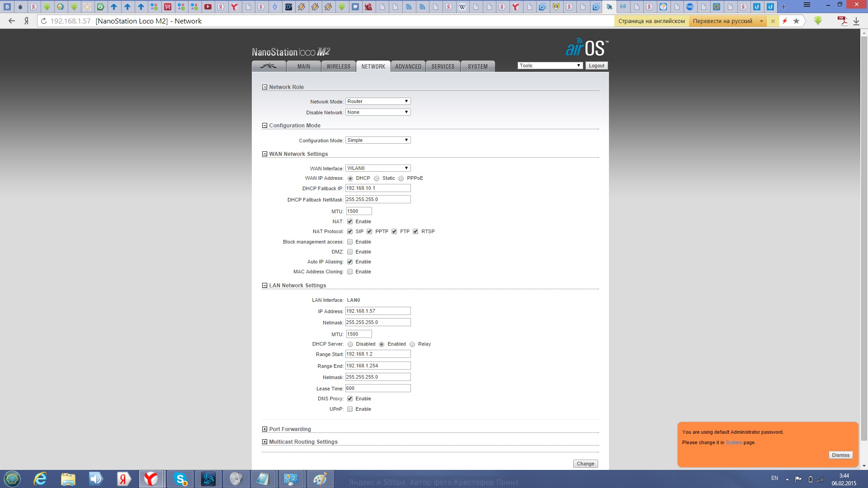Open Skype from the taskbar
Viewport: 868px width, 488px height.
(180, 479)
